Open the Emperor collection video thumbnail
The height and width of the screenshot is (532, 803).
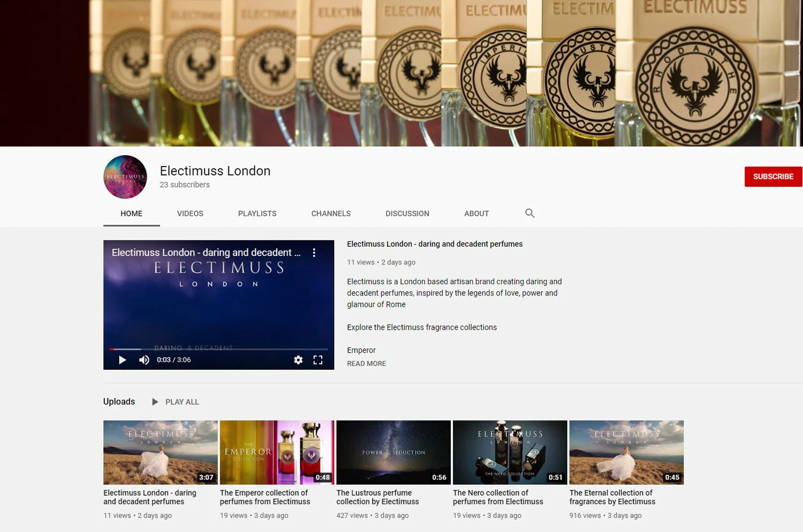point(277,452)
